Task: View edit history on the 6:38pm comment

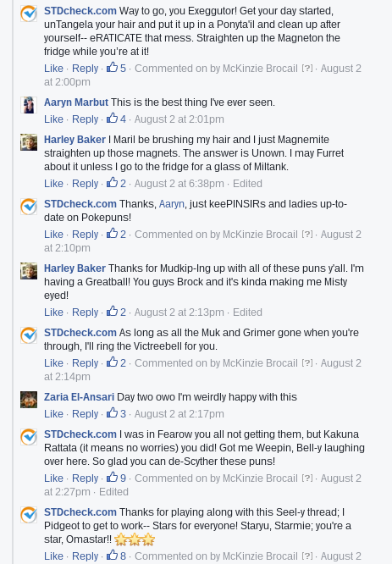Action: click(x=247, y=184)
